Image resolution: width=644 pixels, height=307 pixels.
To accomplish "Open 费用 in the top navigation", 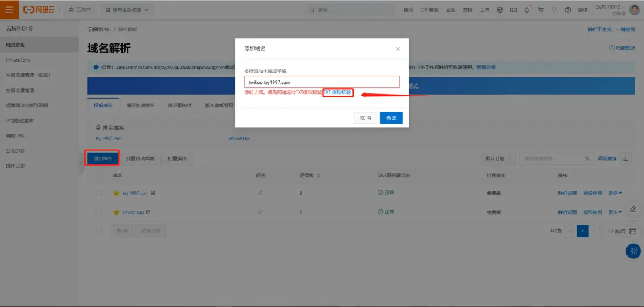I will tap(408, 10).
